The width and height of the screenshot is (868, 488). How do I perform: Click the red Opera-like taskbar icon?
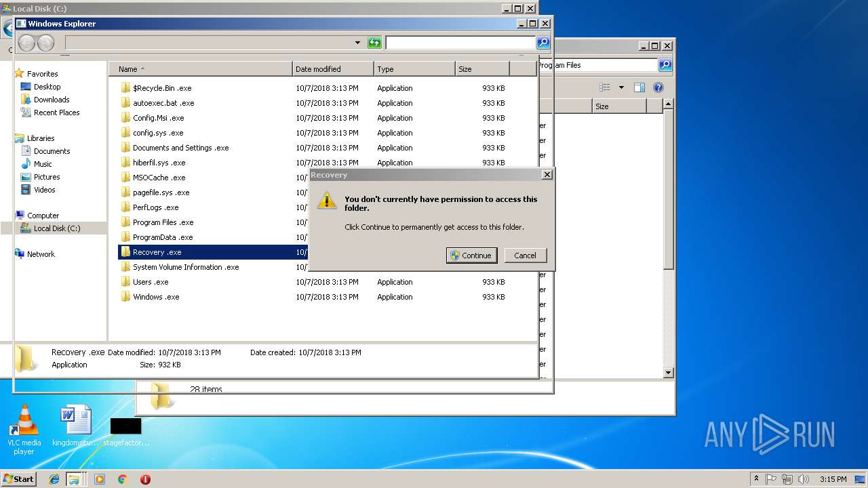point(145,479)
